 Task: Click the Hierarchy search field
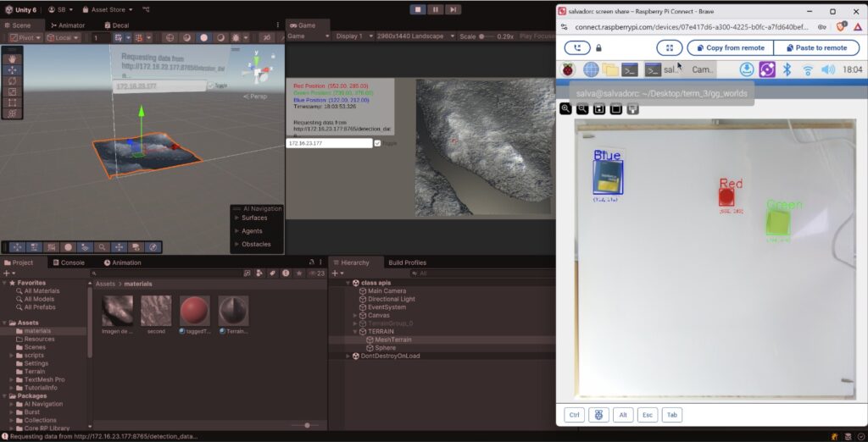click(x=481, y=273)
